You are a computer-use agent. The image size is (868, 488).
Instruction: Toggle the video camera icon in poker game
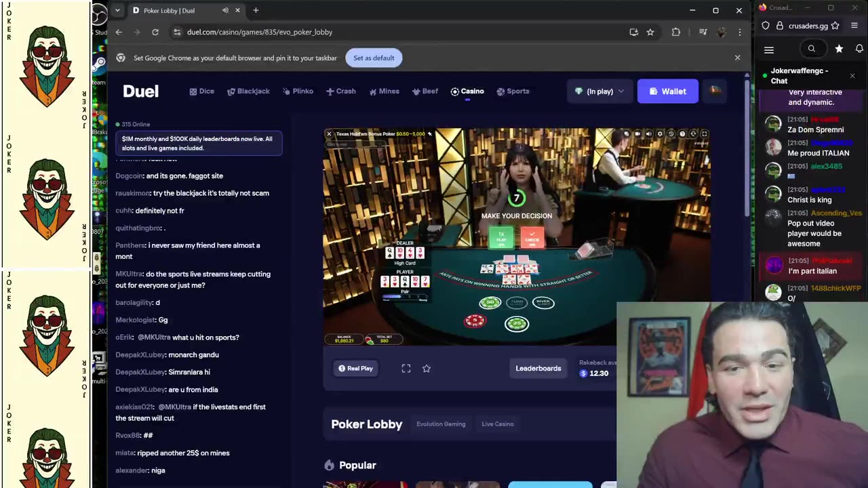pos(637,134)
